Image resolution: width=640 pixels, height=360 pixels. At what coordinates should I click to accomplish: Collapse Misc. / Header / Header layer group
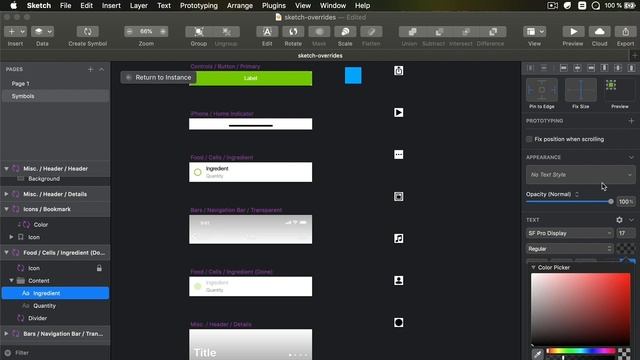click(6, 168)
